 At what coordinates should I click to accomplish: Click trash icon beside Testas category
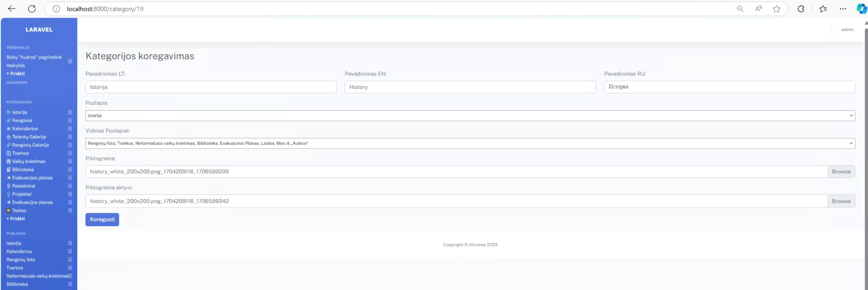click(x=70, y=211)
